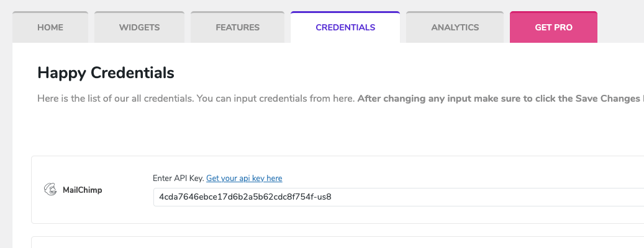This screenshot has width=644, height=248.
Task: Go to the FEATURES tab
Action: 237,27
